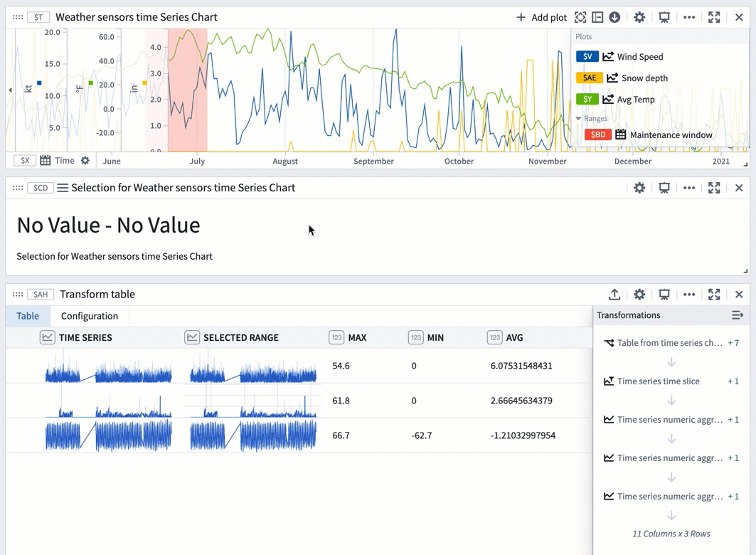The image size is (756, 555).
Task: Click the round download icon in the chart header
Action: click(614, 17)
